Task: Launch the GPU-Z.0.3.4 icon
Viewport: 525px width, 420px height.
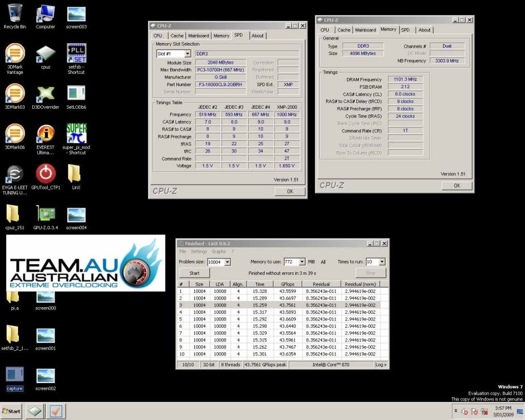Action: (46, 217)
